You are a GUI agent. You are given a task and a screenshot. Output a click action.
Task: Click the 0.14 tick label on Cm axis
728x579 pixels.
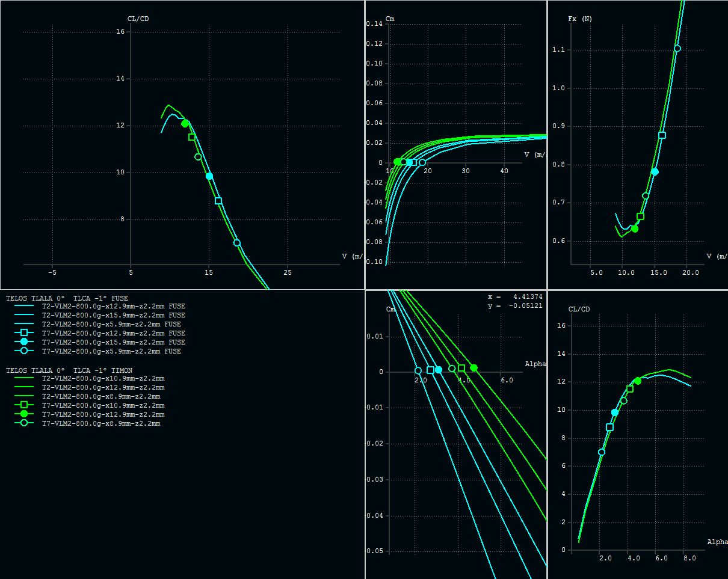374,24
